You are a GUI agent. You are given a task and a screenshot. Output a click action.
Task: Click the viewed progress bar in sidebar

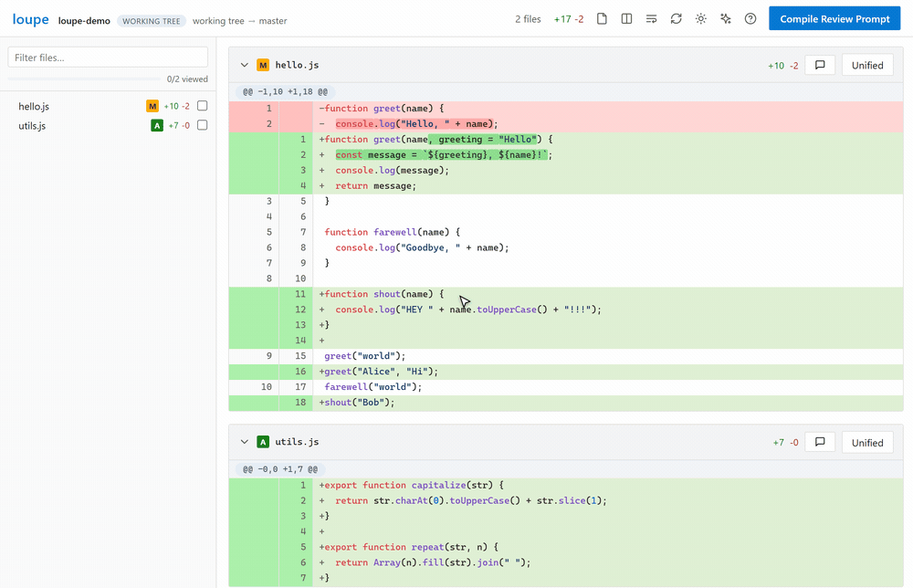tap(84, 79)
